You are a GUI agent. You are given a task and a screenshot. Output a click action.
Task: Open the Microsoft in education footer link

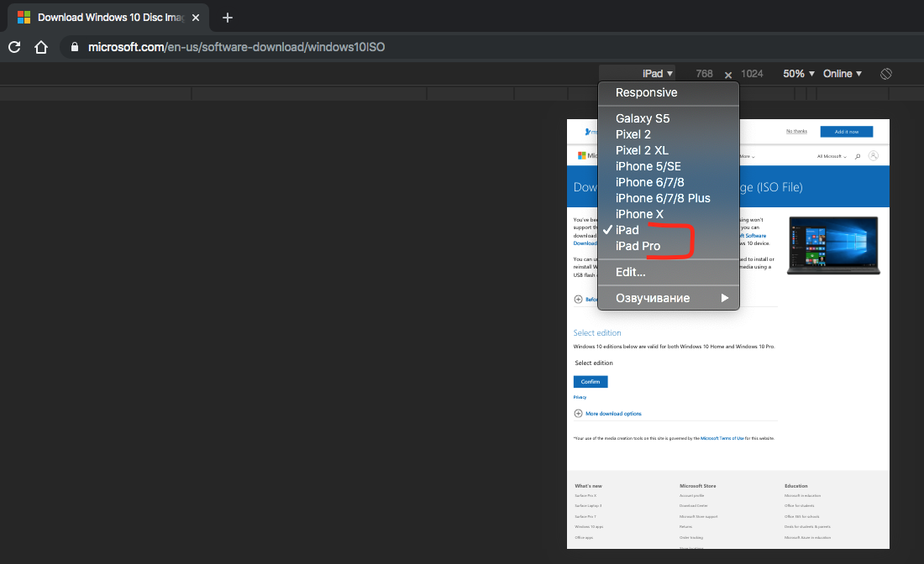click(802, 496)
